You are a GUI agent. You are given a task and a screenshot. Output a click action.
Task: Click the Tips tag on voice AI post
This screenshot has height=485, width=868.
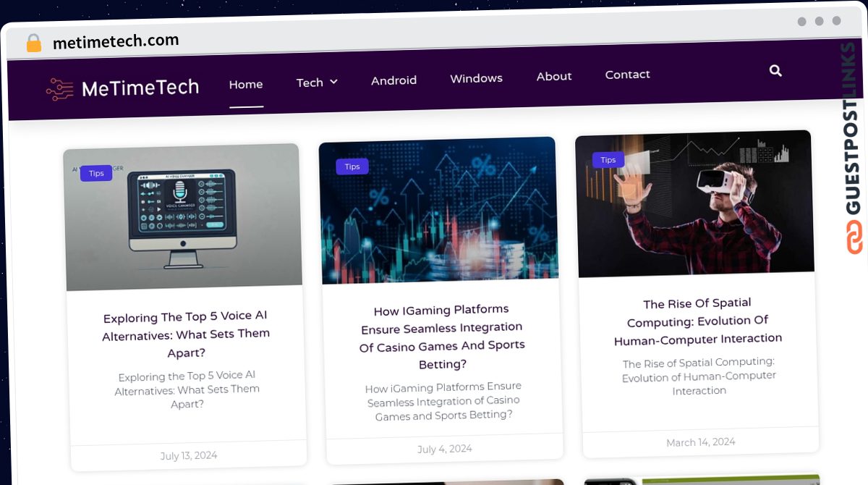click(96, 173)
